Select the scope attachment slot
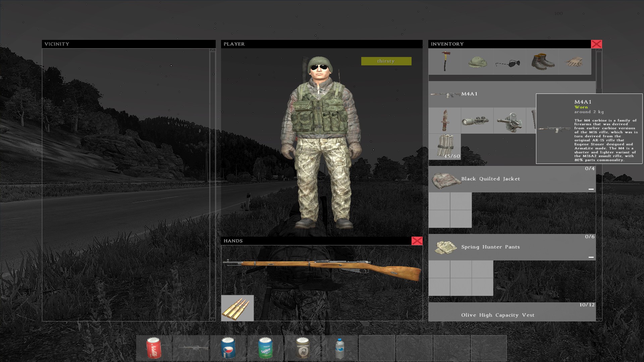644x362 pixels. pos(477,121)
